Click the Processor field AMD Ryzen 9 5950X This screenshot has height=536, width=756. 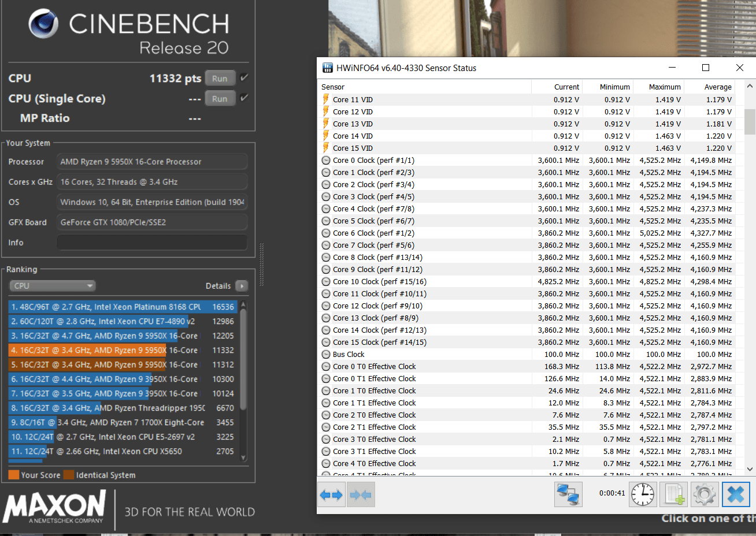click(152, 162)
